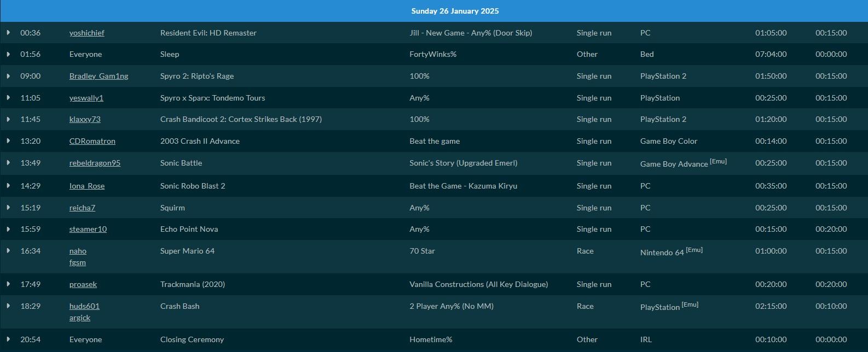868x352 pixels.
Task: Expand the 00:36 Resident Evil row arrow
Action: (x=8, y=33)
